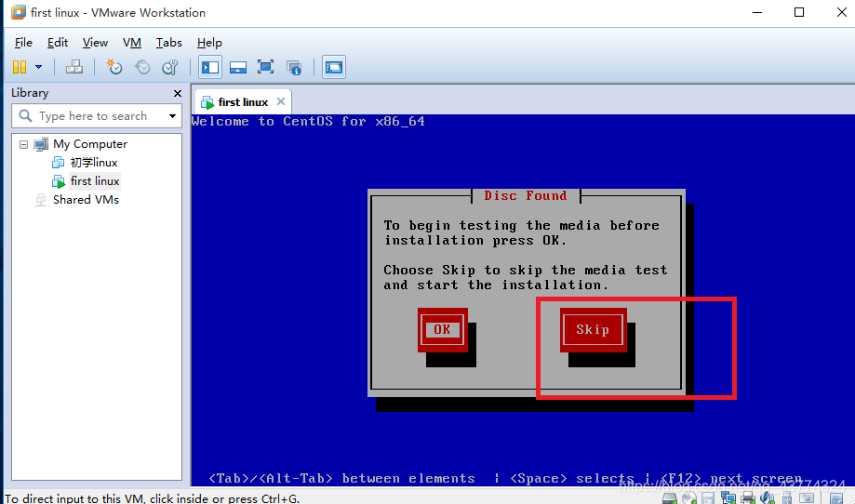Click the magnifier icon in library search
The height and width of the screenshot is (504, 855).
click(25, 115)
